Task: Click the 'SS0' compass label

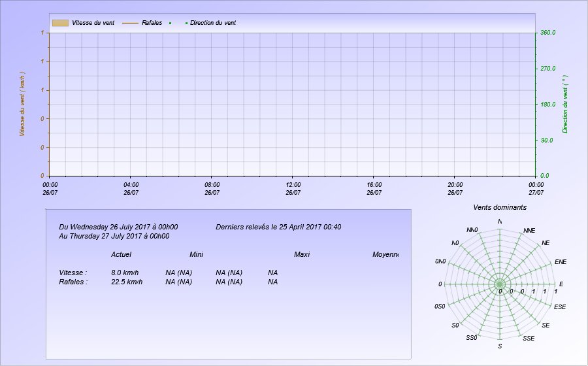Action: [472, 338]
